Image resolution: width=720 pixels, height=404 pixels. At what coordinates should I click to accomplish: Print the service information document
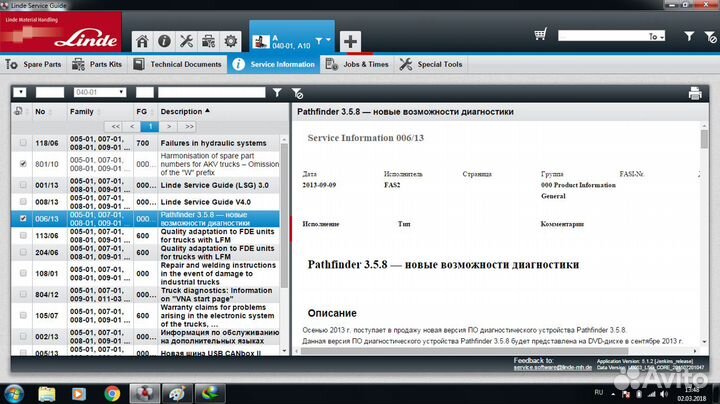tap(695, 93)
